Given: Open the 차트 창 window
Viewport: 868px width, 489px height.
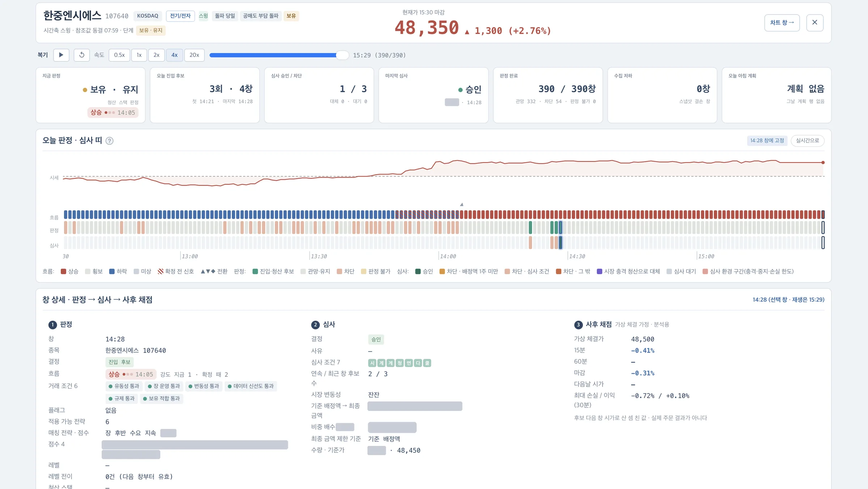Looking at the screenshot, I should pos(782,22).
